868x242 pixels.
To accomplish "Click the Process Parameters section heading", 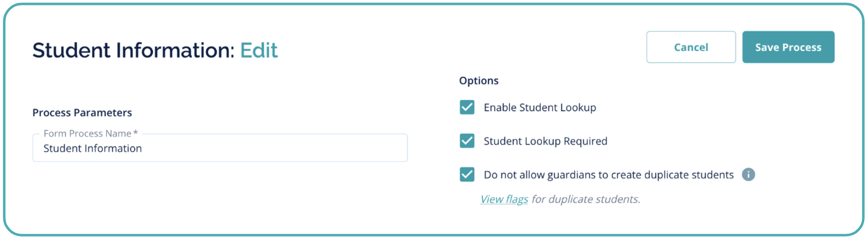I will point(82,113).
